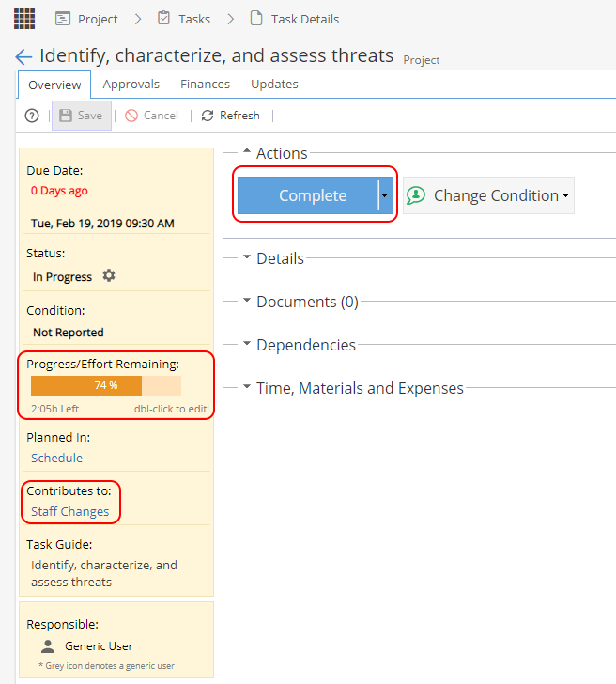Viewport: 616px width, 684px height.
Task: Open the app grid launcher icon
Action: click(24, 19)
